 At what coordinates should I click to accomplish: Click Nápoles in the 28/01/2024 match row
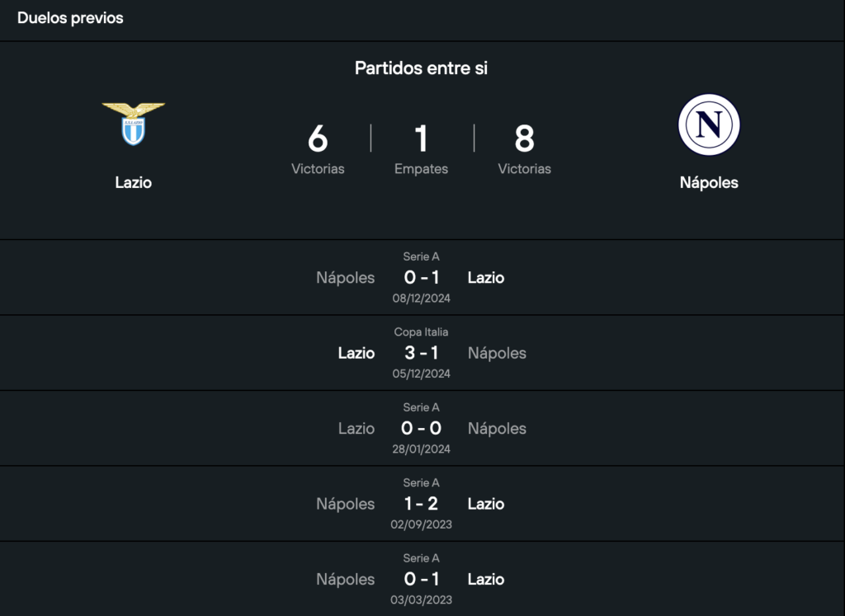click(497, 429)
